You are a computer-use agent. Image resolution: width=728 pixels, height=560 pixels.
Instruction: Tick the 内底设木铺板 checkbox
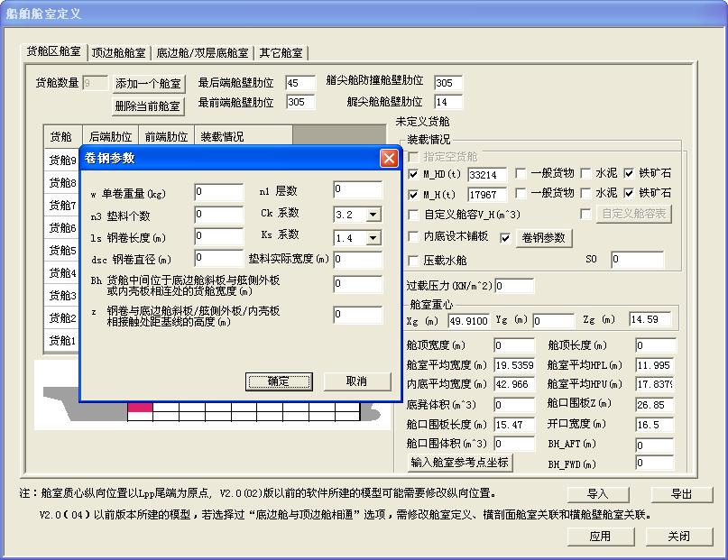click(x=414, y=236)
